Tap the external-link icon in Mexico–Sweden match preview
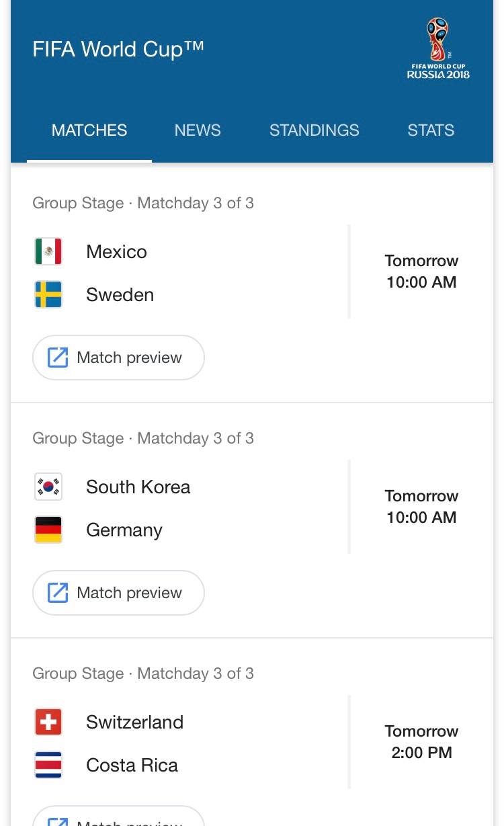This screenshot has height=826, width=504. pyautogui.click(x=58, y=358)
